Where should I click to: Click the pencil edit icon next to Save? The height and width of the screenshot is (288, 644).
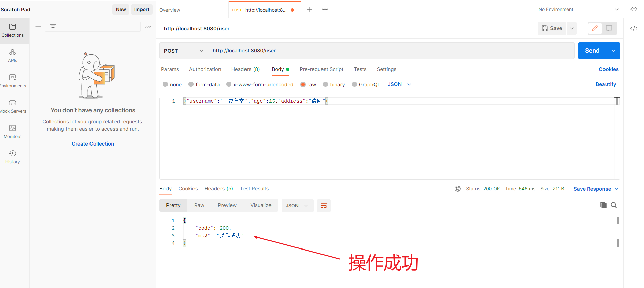595,28
